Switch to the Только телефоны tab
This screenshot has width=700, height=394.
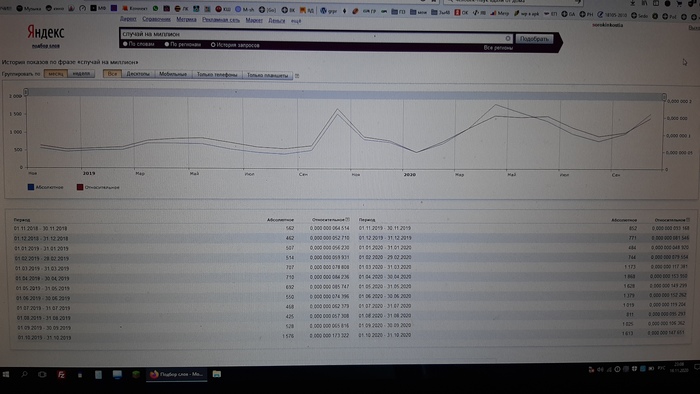tap(217, 75)
